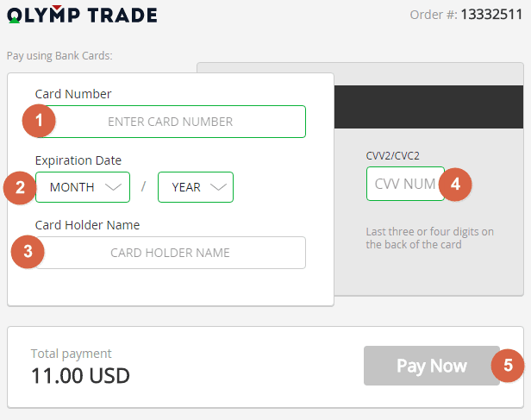The width and height of the screenshot is (531, 420).
Task: Focus the Enter Card Number field
Action: [171, 122]
